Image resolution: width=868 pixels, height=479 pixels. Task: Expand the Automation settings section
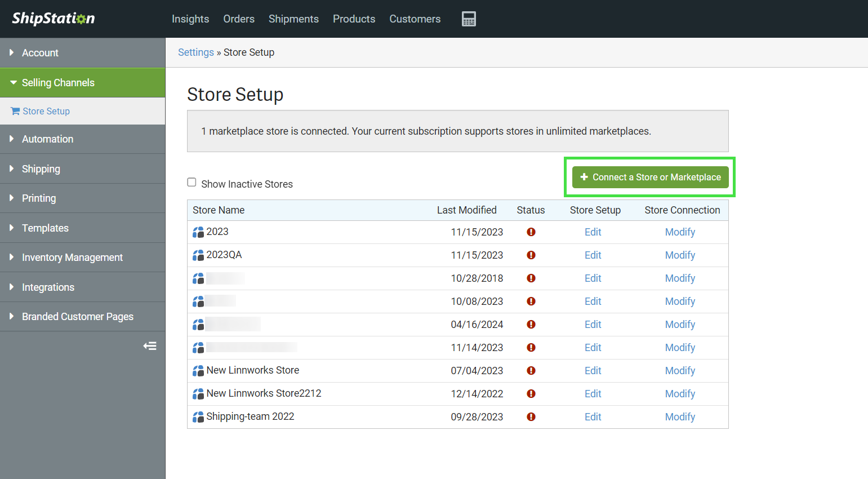[x=47, y=139]
